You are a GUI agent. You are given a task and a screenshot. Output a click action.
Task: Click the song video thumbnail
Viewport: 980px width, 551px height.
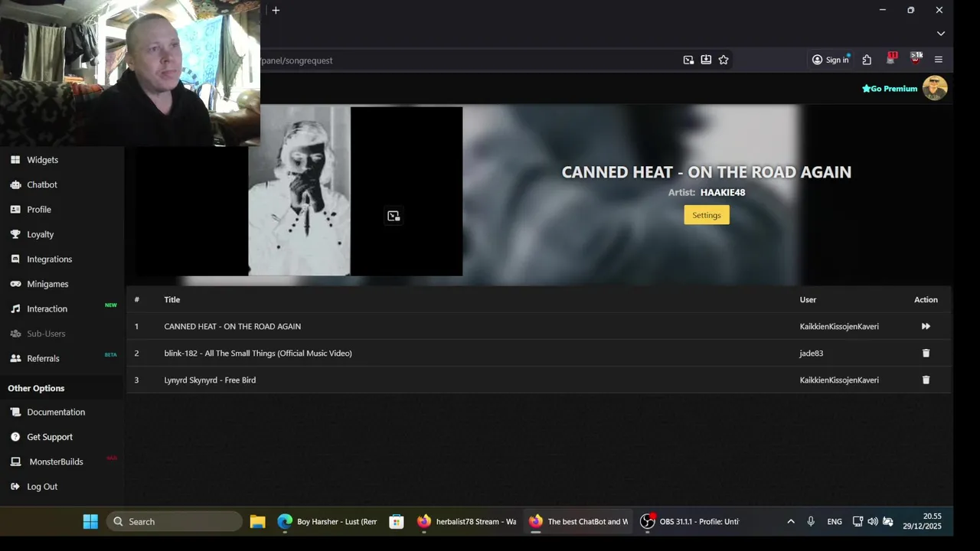(299, 191)
